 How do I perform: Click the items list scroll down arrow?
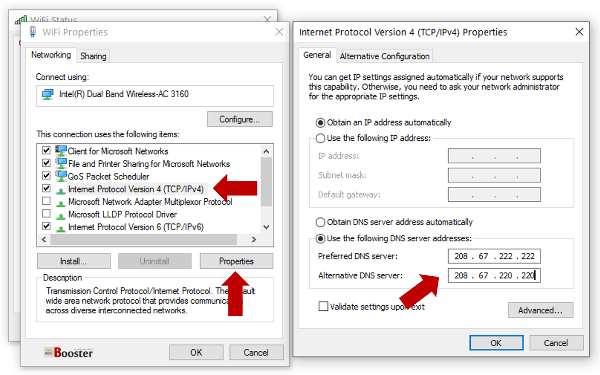pyautogui.click(x=266, y=227)
